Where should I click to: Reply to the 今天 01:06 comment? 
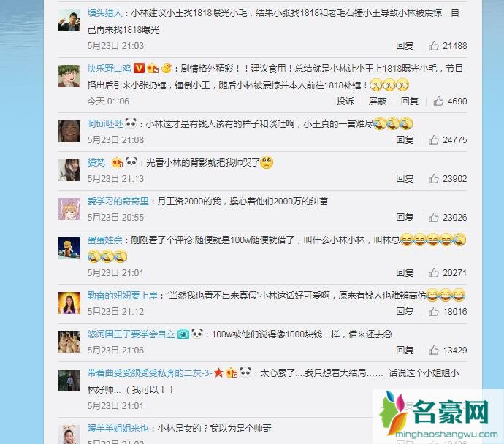pyautogui.click(x=410, y=102)
